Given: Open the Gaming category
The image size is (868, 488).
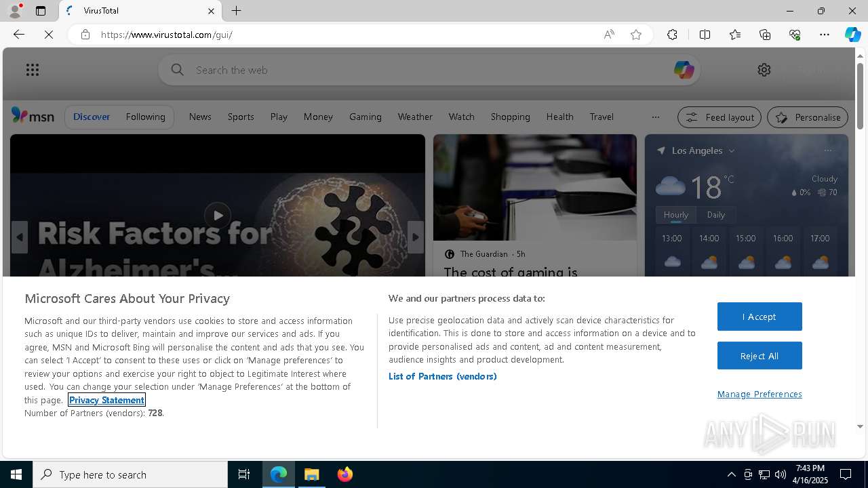Looking at the screenshot, I should [x=366, y=117].
